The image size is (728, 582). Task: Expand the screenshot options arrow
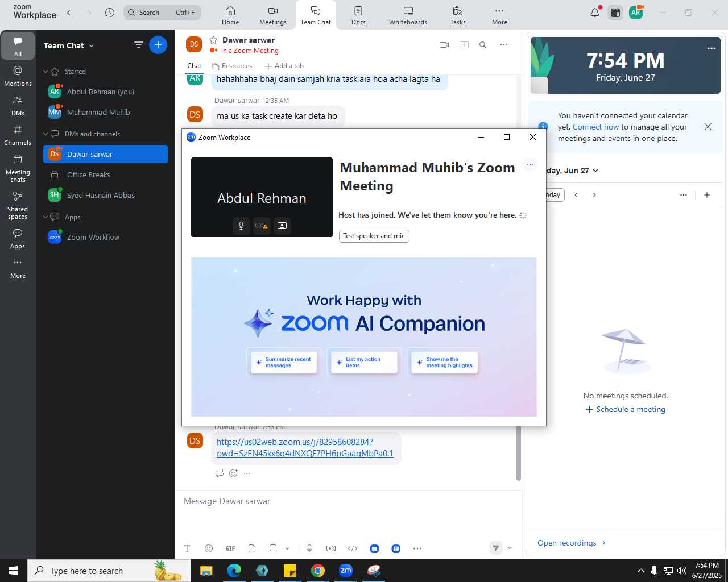tap(287, 548)
